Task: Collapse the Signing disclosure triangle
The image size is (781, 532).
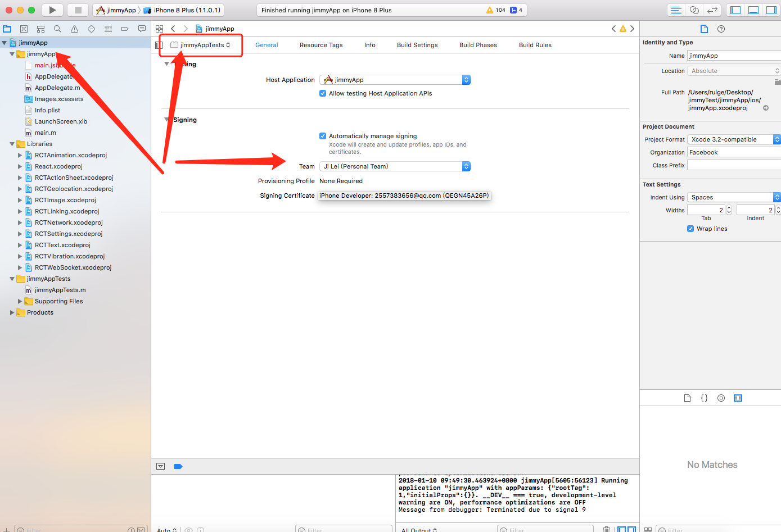Action: pyautogui.click(x=166, y=120)
